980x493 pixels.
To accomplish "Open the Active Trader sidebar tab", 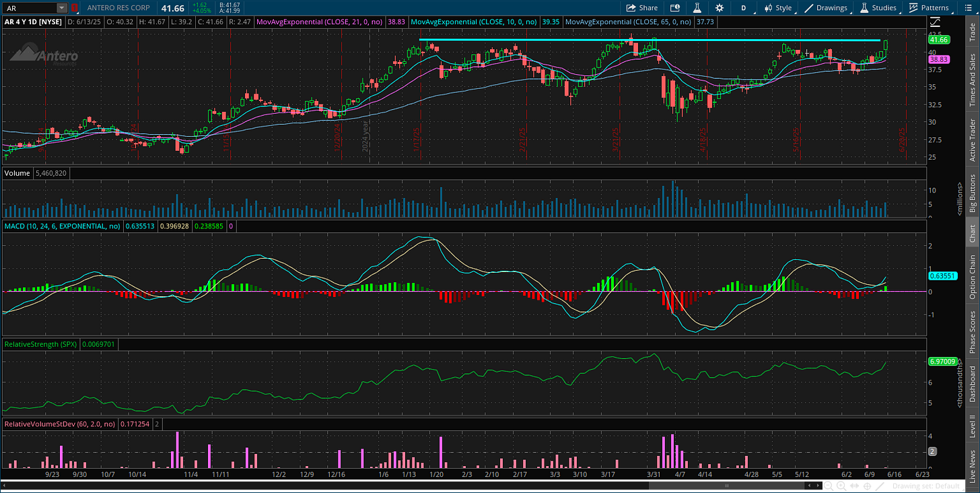I will [972, 139].
